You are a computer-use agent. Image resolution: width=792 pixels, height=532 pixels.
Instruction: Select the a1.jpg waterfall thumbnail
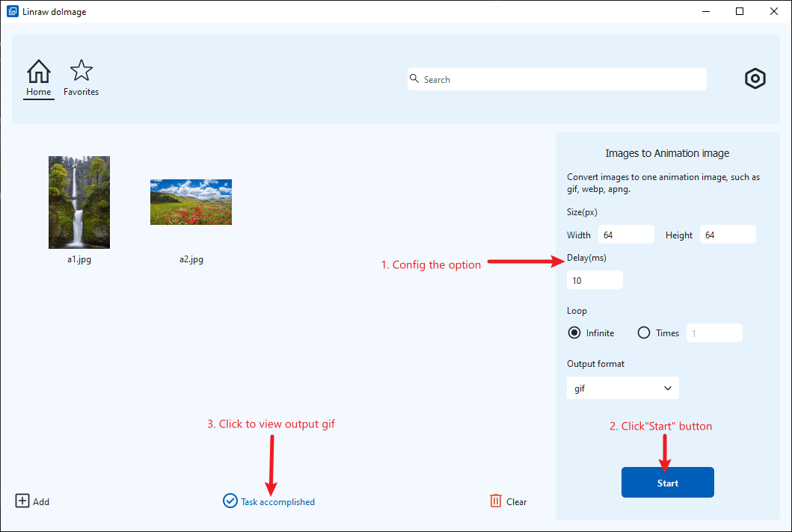click(79, 202)
